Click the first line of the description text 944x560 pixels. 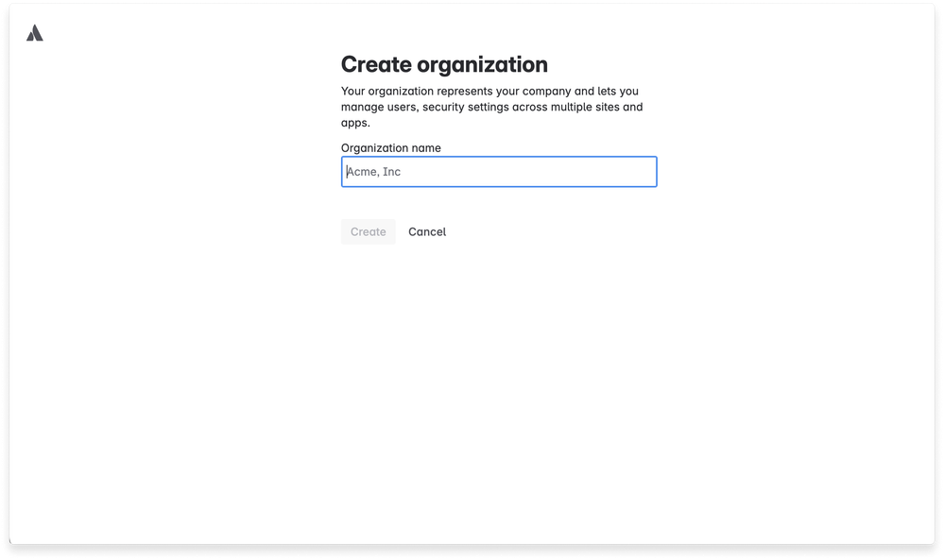coord(489,92)
